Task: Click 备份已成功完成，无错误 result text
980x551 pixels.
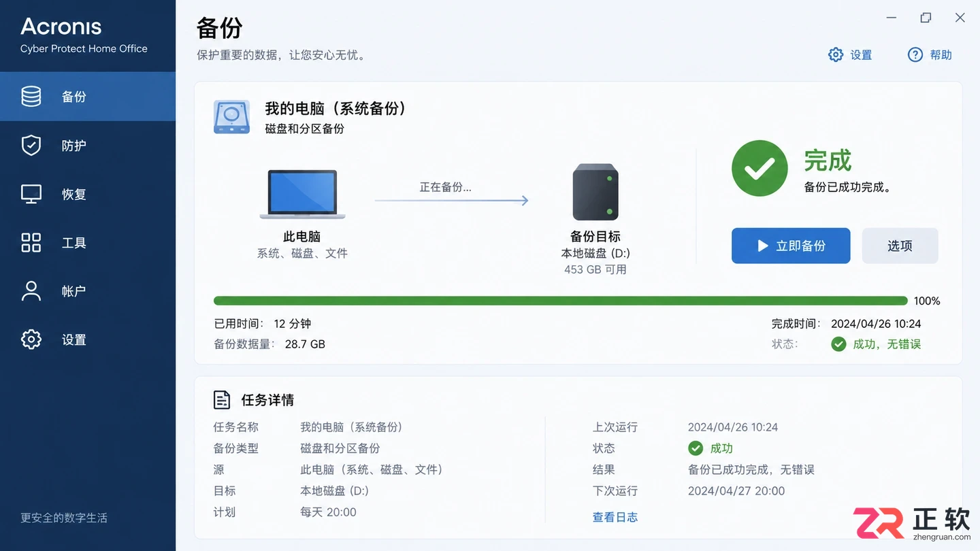Action: [x=751, y=469]
